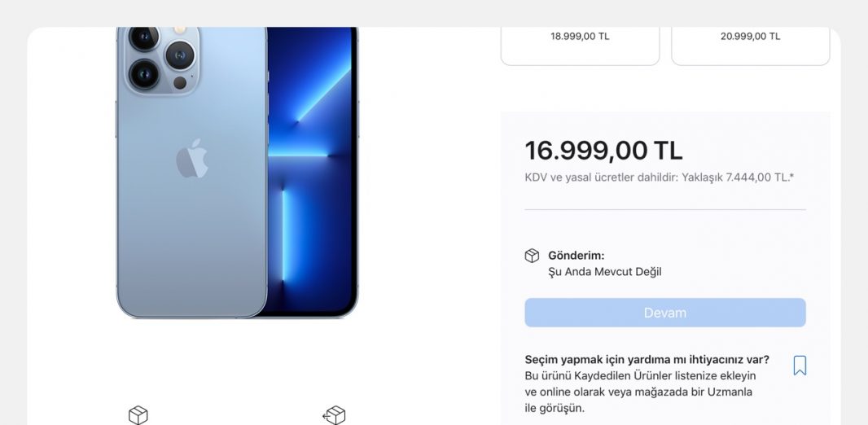Click the Şu Anda Mevcut Değil status

click(x=604, y=272)
